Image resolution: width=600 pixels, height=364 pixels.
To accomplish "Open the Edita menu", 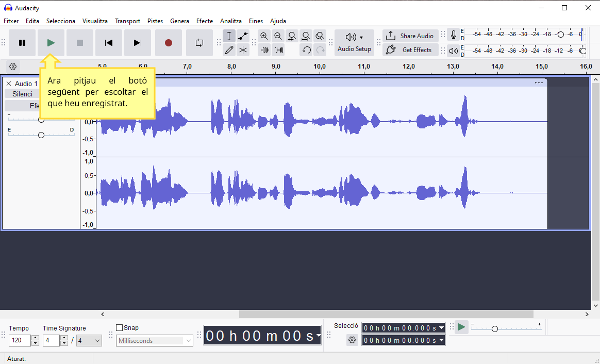I will coord(32,21).
